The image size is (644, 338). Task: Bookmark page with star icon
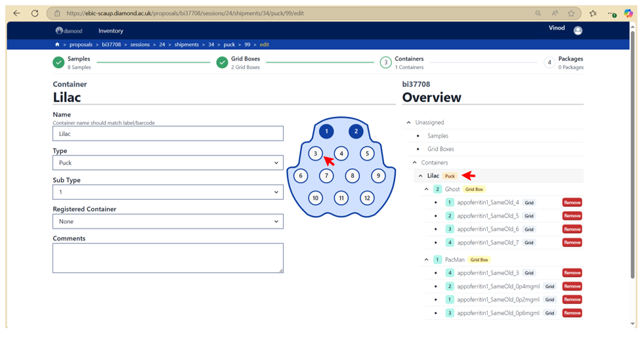571,13
